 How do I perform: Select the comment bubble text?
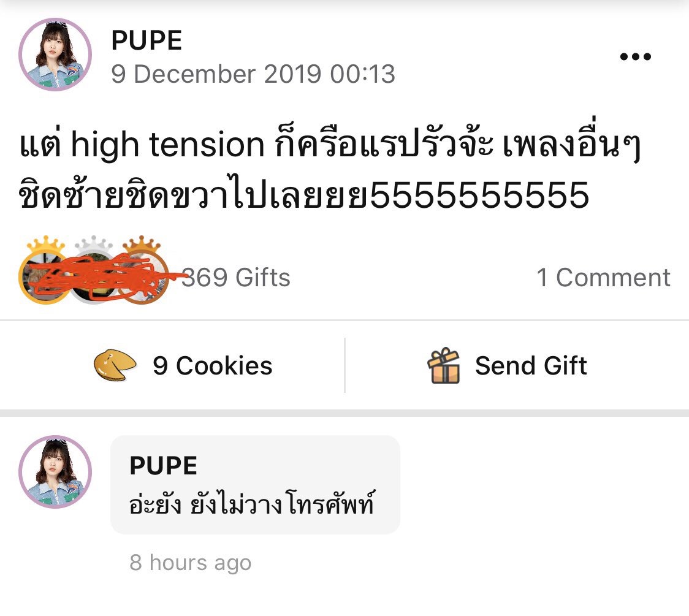pos(251,503)
